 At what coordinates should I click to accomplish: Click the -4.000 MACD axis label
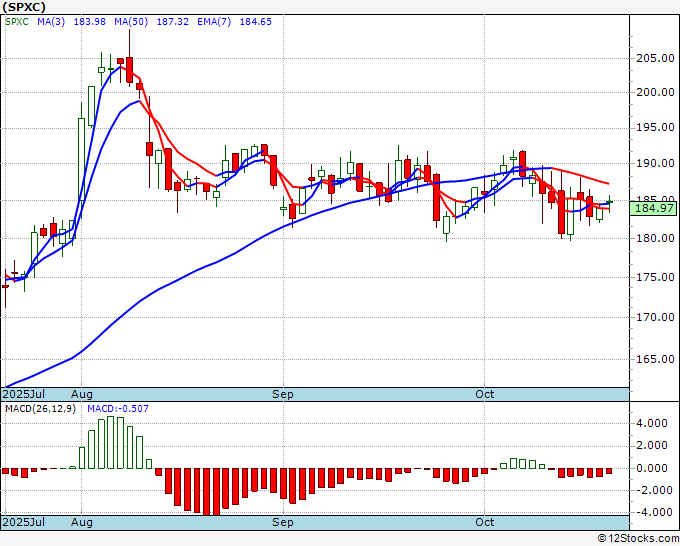(x=653, y=512)
